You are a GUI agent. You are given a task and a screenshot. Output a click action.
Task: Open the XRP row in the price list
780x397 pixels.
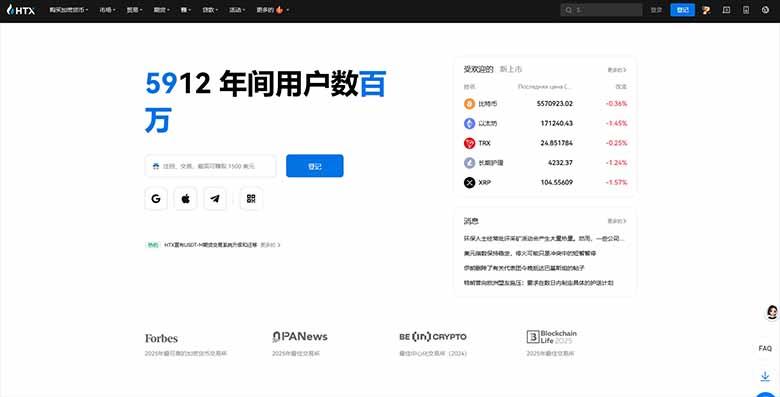(x=545, y=183)
